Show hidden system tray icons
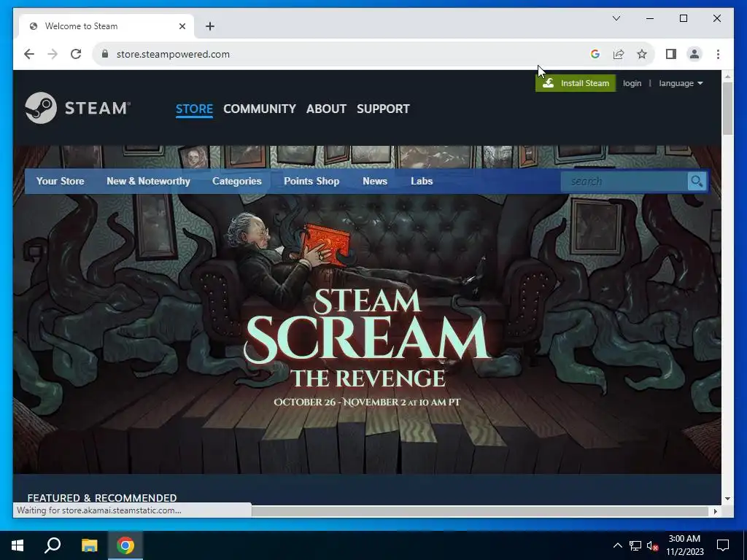 pos(617,545)
